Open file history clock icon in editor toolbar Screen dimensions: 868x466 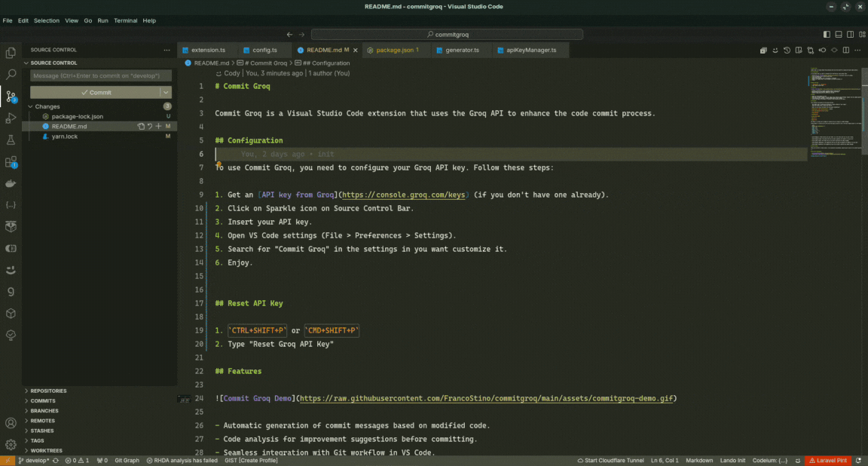(x=787, y=50)
